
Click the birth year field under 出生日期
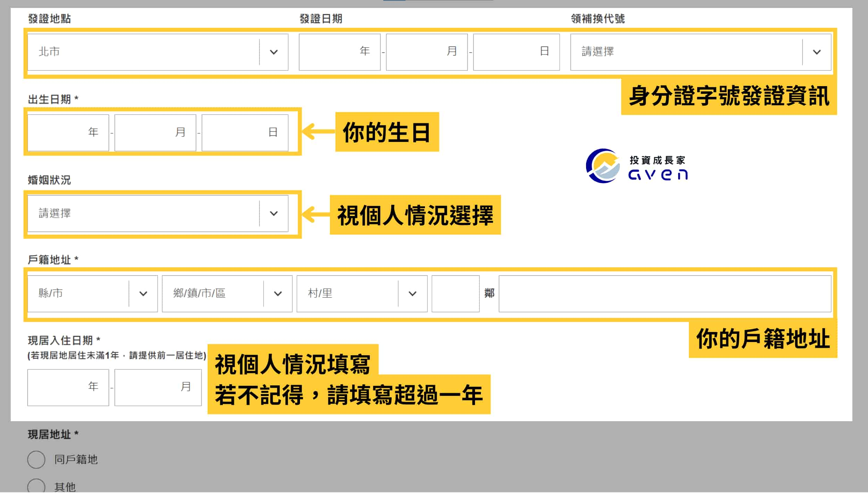(68, 133)
